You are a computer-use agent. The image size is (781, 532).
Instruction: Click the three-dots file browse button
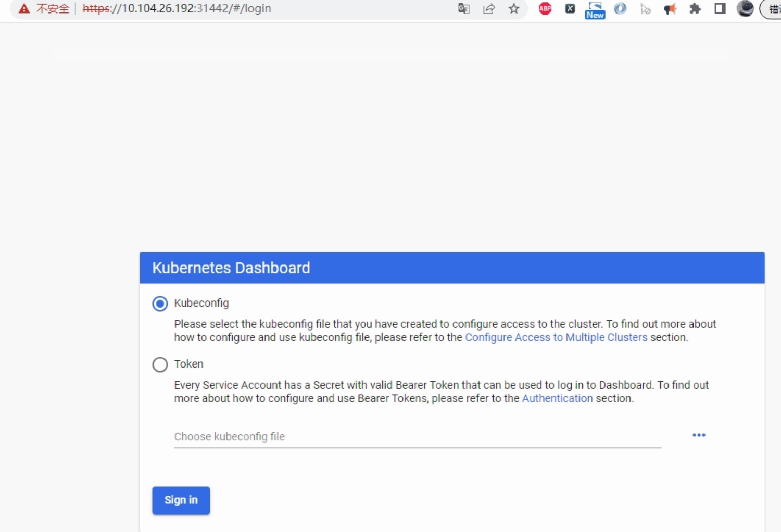point(699,435)
